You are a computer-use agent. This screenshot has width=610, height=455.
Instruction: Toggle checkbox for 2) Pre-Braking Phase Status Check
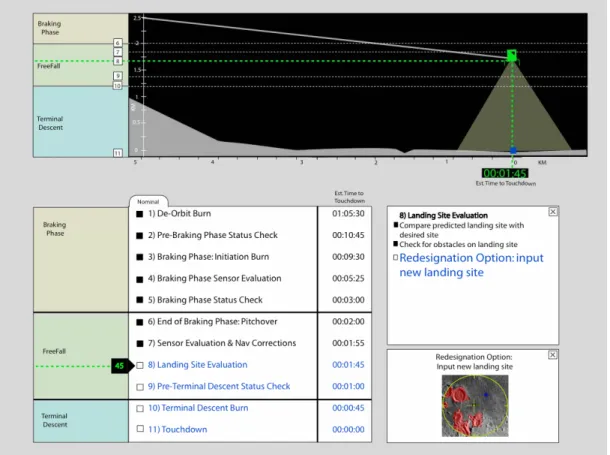pyautogui.click(x=140, y=235)
